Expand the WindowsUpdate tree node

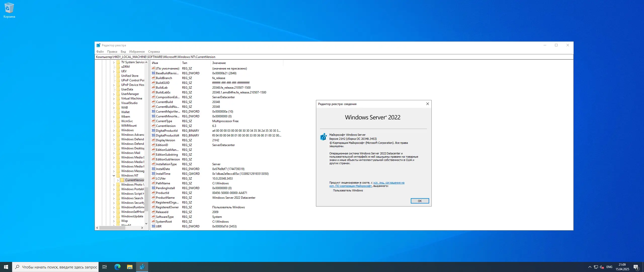[114, 216]
